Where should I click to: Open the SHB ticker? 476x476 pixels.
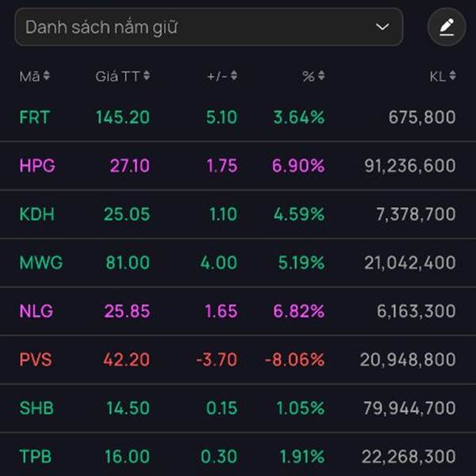click(36, 408)
